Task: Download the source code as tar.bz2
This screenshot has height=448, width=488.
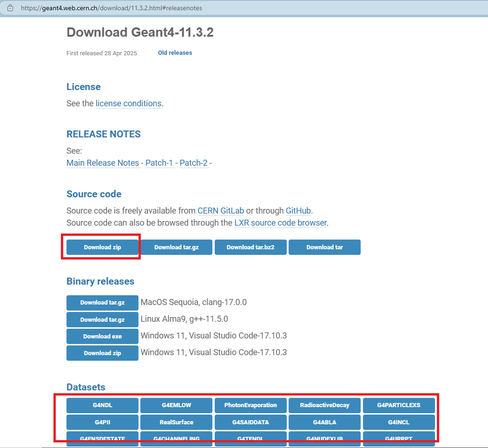Action: 251,247
